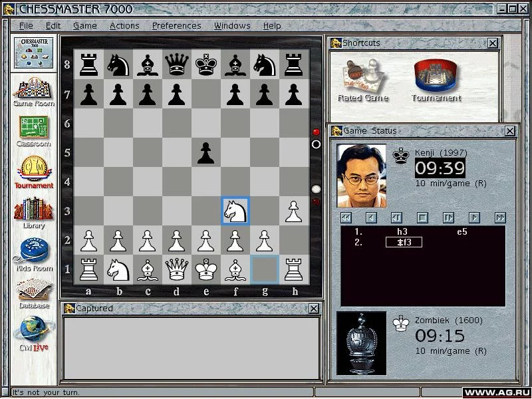Close the Chessmaster 7000 window
This screenshot has width=532, height=399.
pos(523,9)
